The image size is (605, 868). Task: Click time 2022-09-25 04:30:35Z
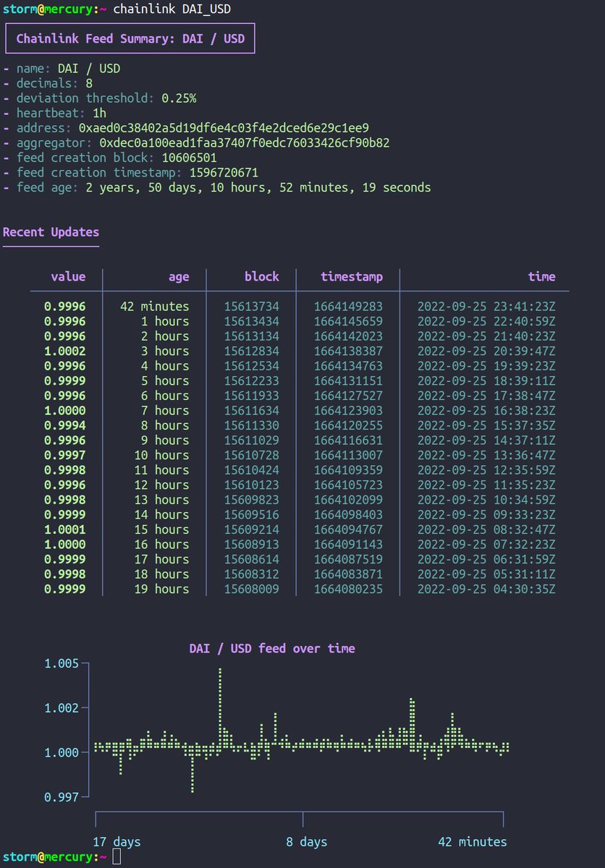pyautogui.click(x=486, y=589)
